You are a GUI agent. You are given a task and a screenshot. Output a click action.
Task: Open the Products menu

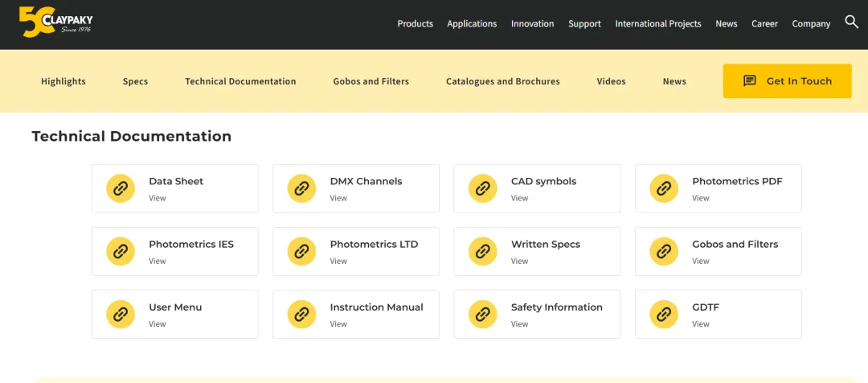(x=416, y=24)
